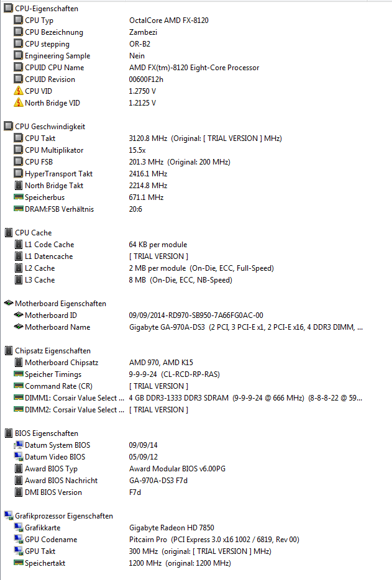Click the Zambezi value
Image resolution: width=392 pixels, height=580 pixels.
click(x=144, y=32)
